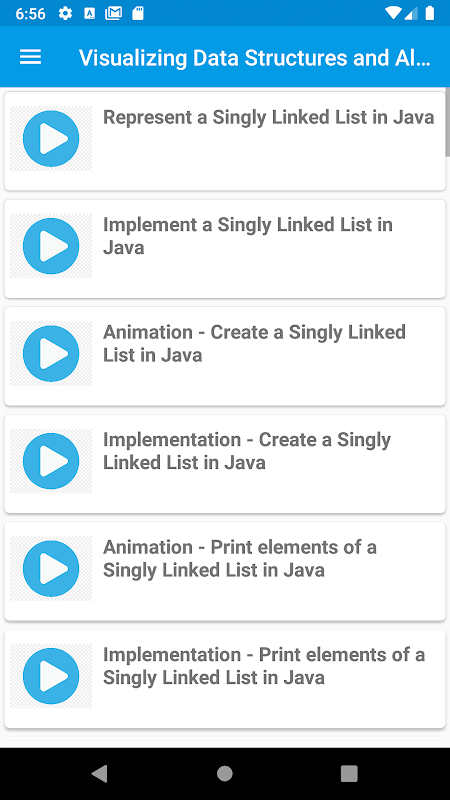Viewport: 450px width, 800px height.
Task: Tap the Android back navigation button
Action: (x=99, y=773)
